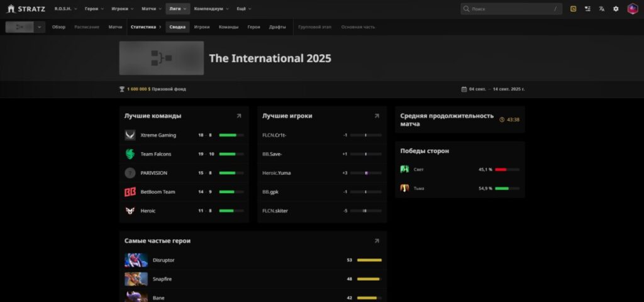Viewport: 644px width, 302px height.
Task: Open the Snapfire hero portrait
Action: pos(136,279)
